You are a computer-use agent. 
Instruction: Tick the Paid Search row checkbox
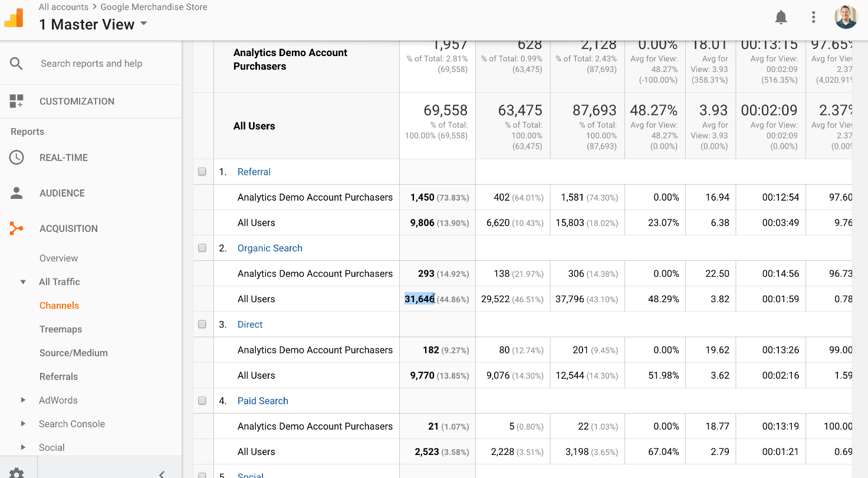click(202, 401)
